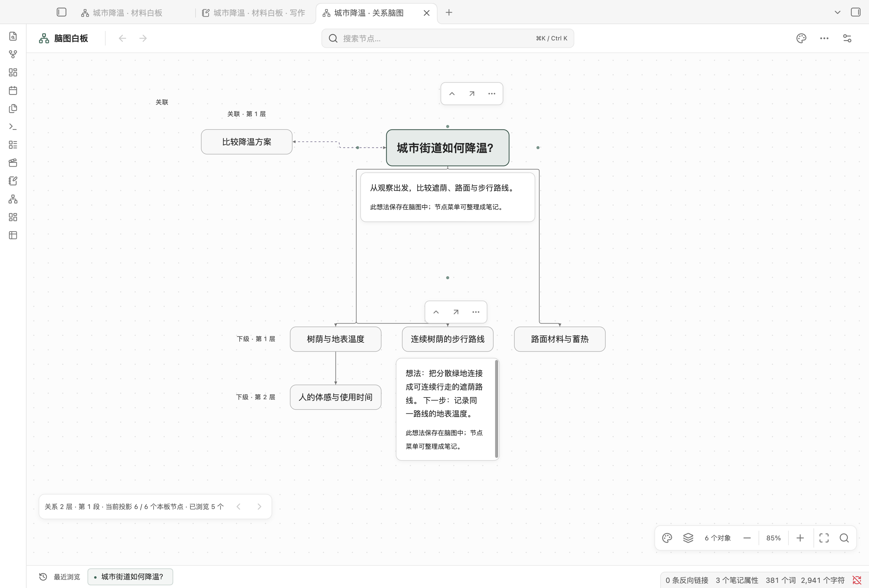Open a new tab with plus button
Image resolution: width=869 pixels, height=588 pixels.
pyautogui.click(x=449, y=13)
